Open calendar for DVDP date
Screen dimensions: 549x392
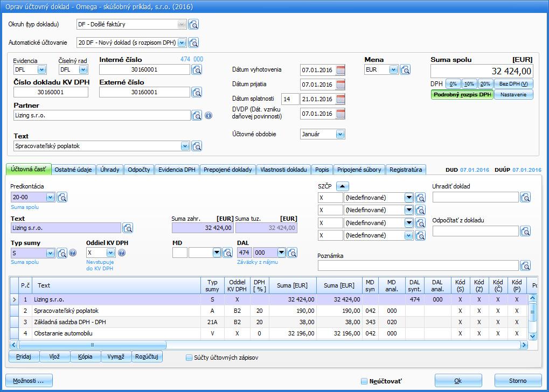click(x=340, y=114)
